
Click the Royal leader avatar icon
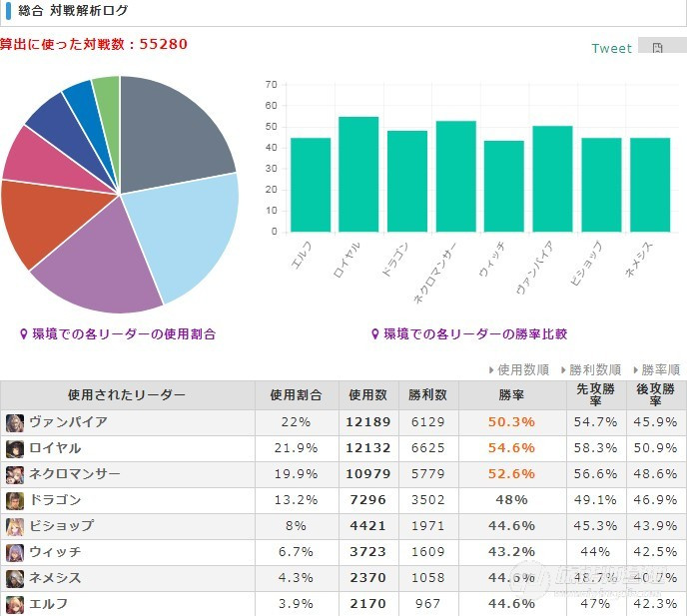pyautogui.click(x=14, y=448)
